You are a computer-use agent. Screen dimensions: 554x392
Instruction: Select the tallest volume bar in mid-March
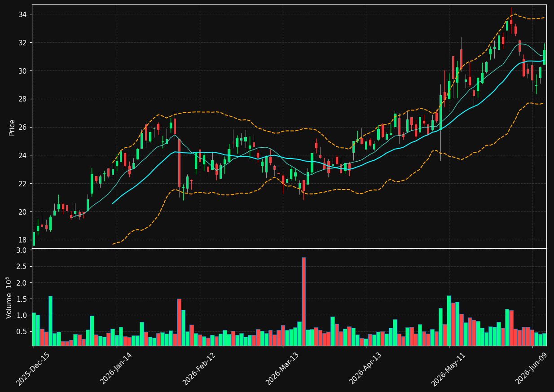pos(303,301)
